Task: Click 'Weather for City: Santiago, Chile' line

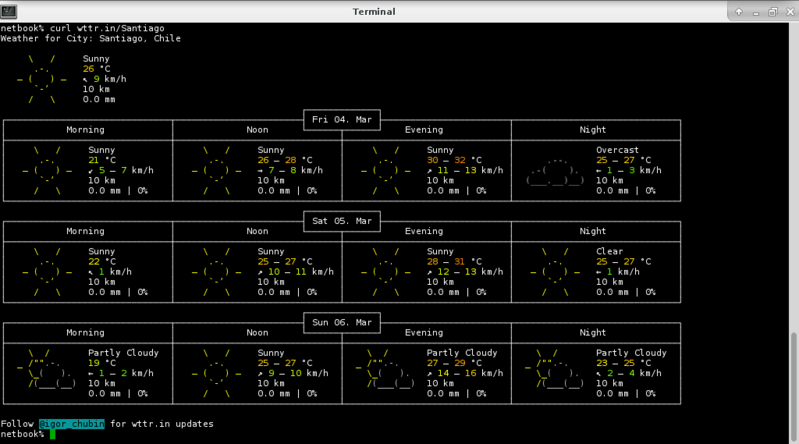Action: pos(91,38)
